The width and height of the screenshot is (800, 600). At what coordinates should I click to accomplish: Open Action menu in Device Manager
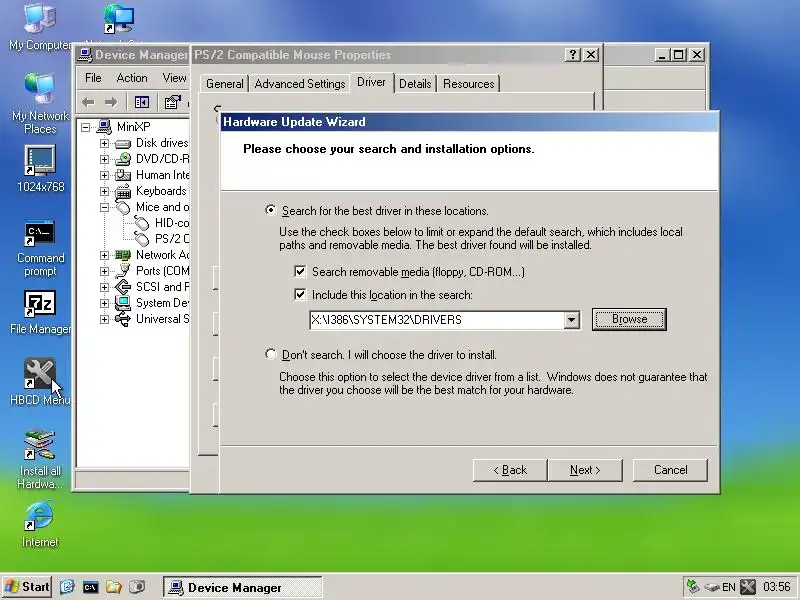[132, 78]
